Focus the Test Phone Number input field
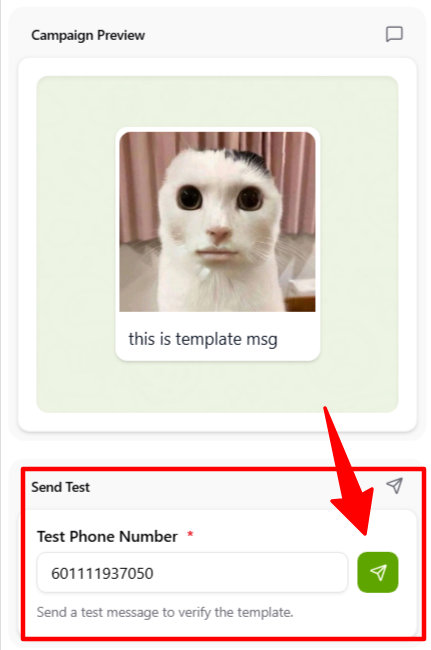This screenshot has height=650, width=431. (x=192, y=572)
